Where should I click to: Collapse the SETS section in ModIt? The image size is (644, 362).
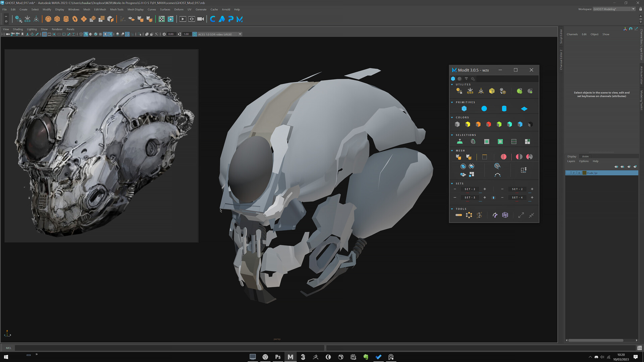[452, 183]
